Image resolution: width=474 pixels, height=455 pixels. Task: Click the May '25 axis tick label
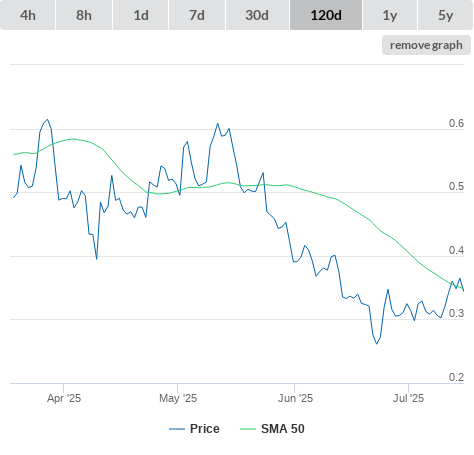(178, 398)
